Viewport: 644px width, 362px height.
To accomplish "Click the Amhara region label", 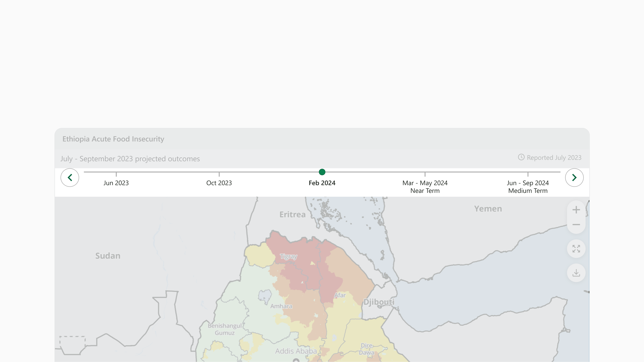I will (281, 306).
